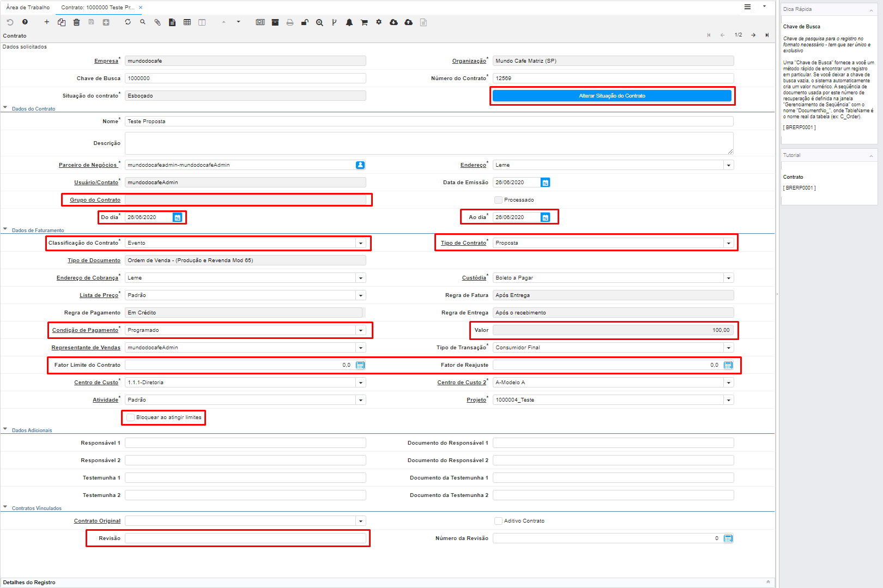Enable Bloquear ao atingir limites checkbox
883x588 pixels.
pos(131,417)
